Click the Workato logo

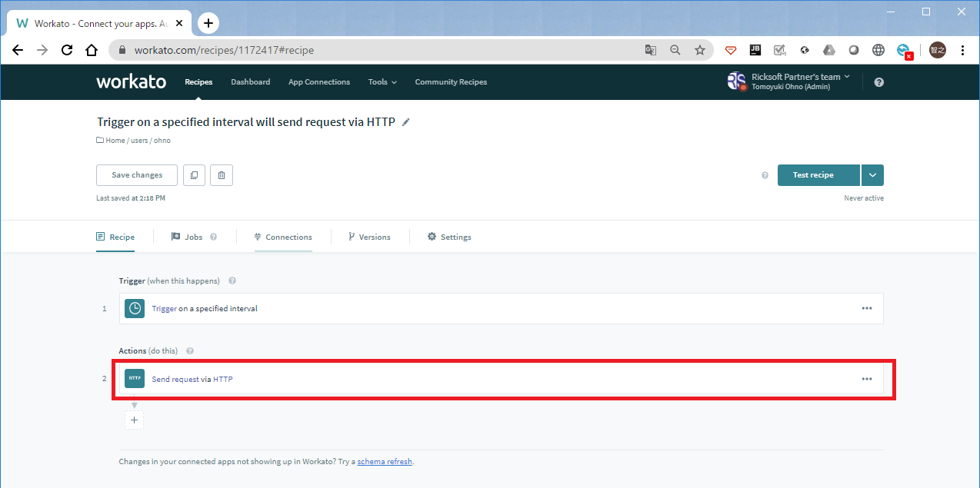(131, 81)
